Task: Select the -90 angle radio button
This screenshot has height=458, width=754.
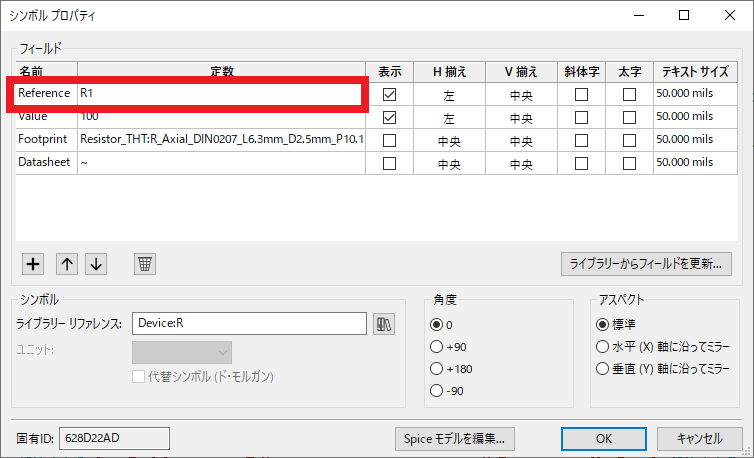Action: [x=436, y=390]
